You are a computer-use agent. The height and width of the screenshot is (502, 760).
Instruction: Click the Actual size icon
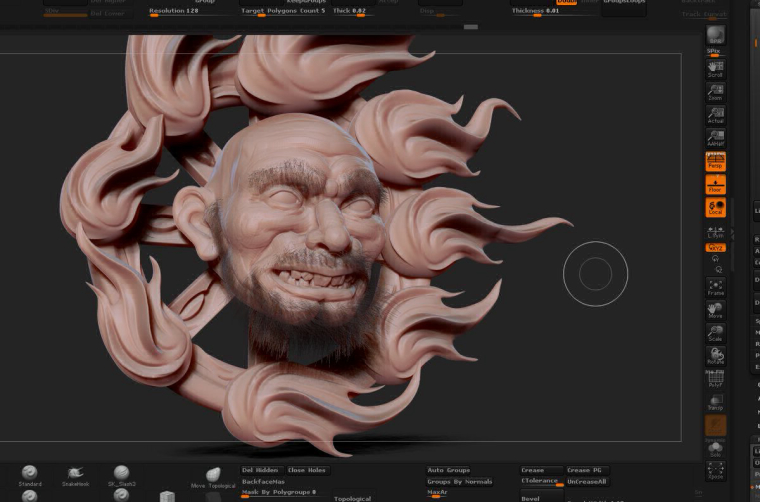pyautogui.click(x=715, y=115)
